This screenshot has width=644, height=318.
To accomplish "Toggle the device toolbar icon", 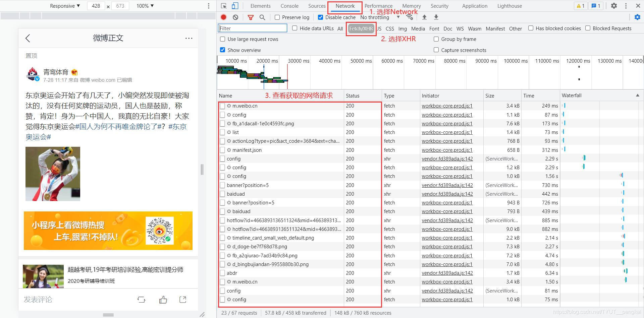I will [x=235, y=6].
